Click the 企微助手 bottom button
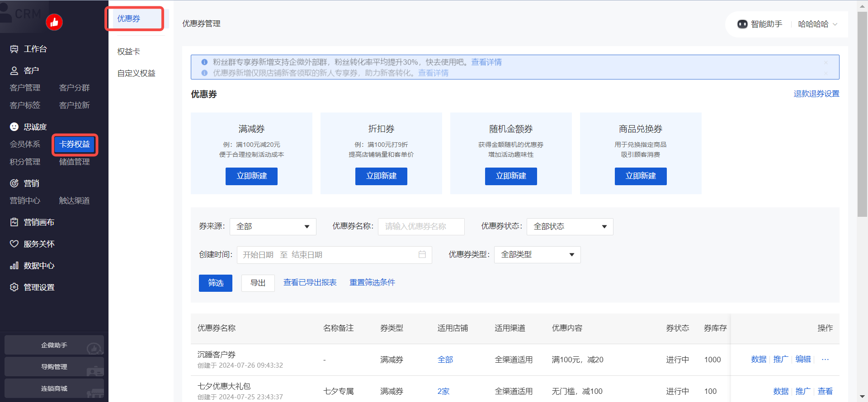Image resolution: width=868 pixels, height=402 pixels. click(x=54, y=345)
